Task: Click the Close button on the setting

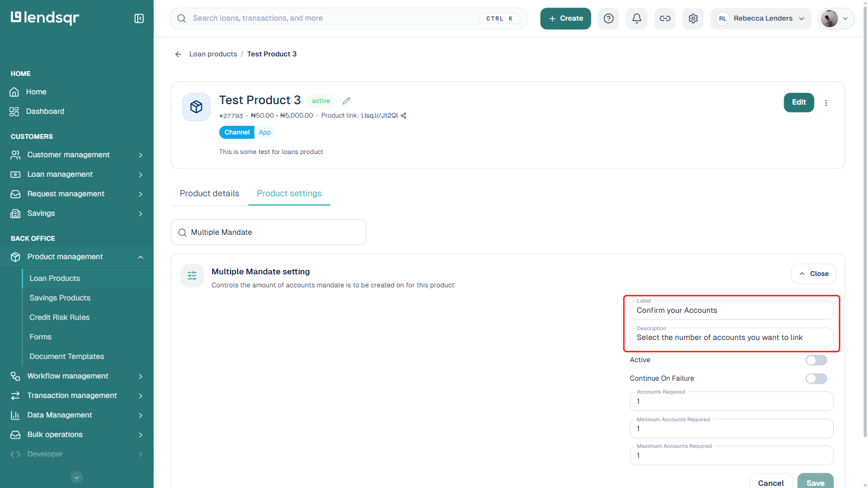Action: tap(813, 274)
